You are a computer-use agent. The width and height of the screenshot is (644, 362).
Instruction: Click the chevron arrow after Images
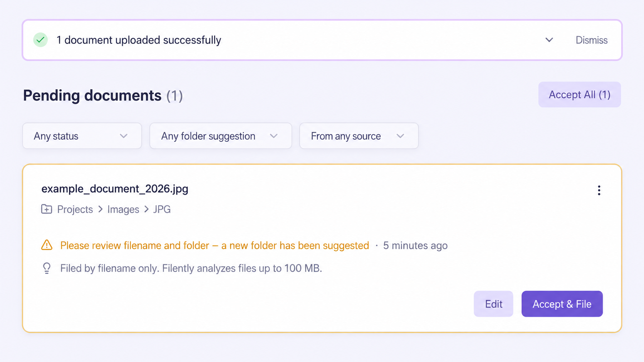coord(146,209)
